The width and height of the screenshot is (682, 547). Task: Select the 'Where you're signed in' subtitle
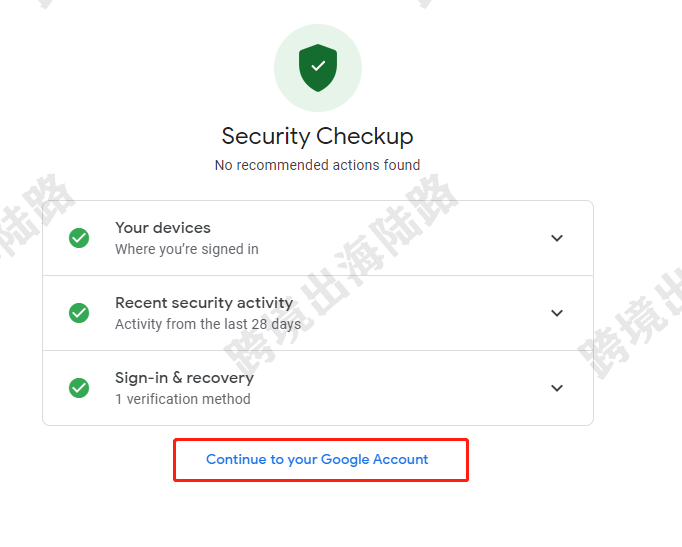pyautogui.click(x=187, y=249)
